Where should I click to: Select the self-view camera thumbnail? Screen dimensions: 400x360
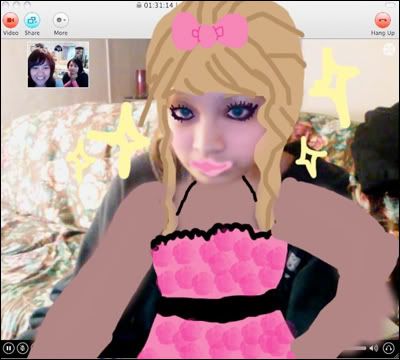point(58,64)
